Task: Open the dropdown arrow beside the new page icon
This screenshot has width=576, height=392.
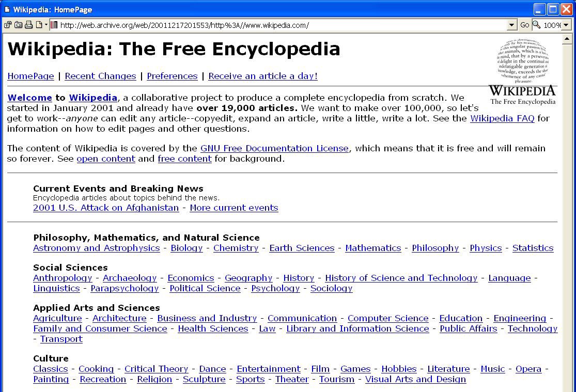Action: [x=46, y=25]
